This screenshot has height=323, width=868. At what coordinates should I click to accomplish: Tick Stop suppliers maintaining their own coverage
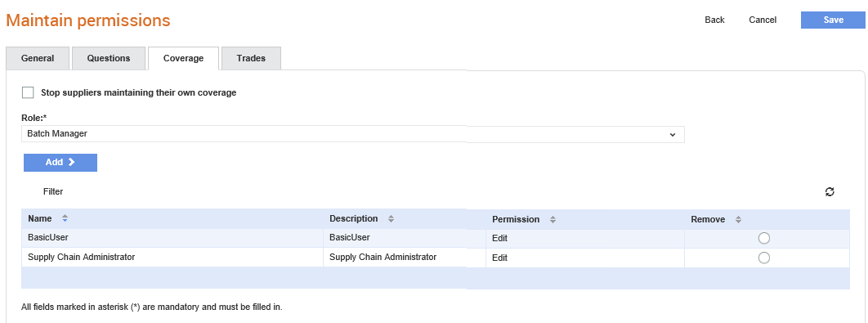(x=28, y=92)
